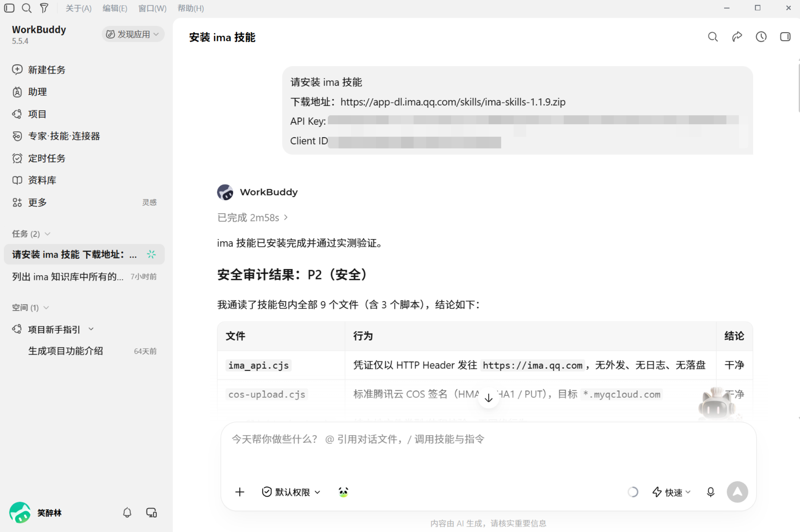Click the WorkBuddy app name in sidebar

[x=39, y=30]
